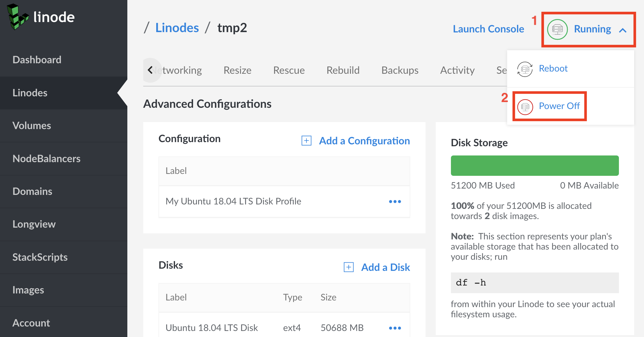Open Account in the sidebar
This screenshot has width=644, height=337.
tap(64, 323)
